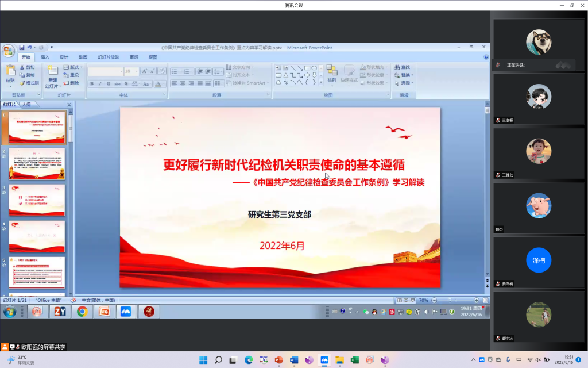Toggle Underline formatting in font group
588x368 pixels.
(109, 83)
